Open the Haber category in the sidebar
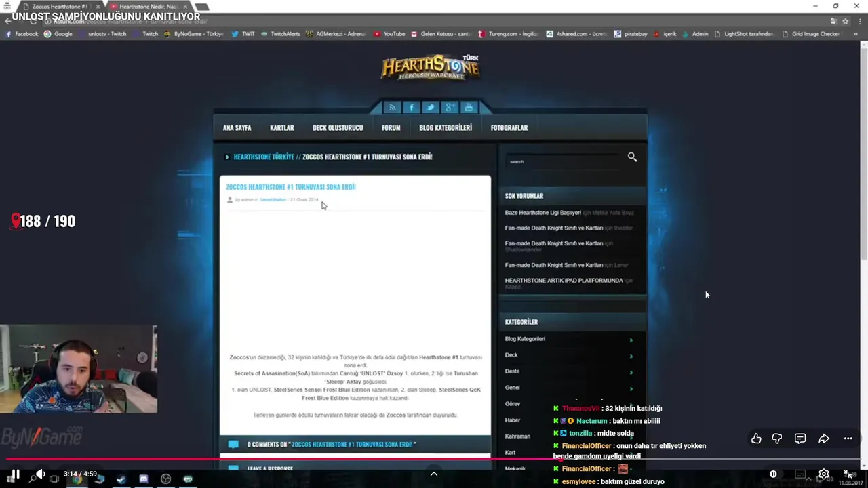 click(x=513, y=420)
